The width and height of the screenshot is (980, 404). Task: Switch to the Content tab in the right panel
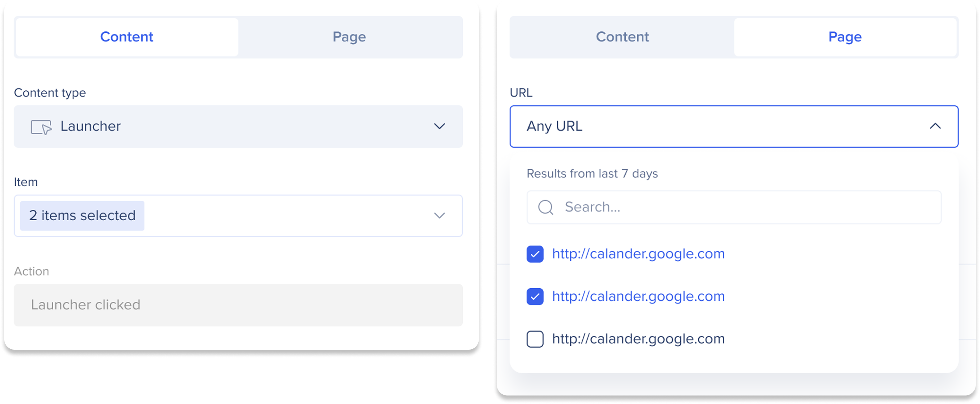622,37
